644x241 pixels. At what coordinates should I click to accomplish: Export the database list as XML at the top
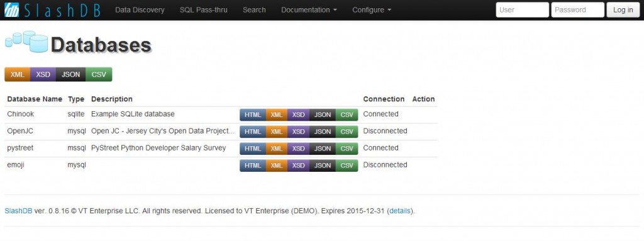pyautogui.click(x=17, y=74)
